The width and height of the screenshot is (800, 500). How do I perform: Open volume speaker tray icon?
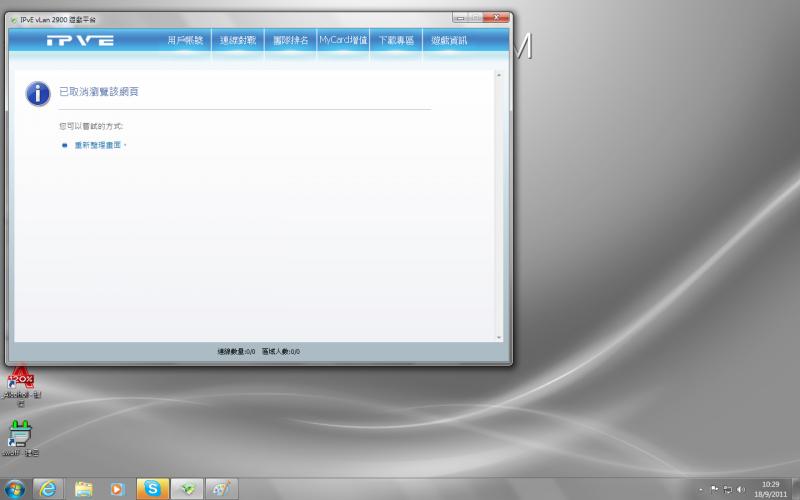[x=741, y=490]
